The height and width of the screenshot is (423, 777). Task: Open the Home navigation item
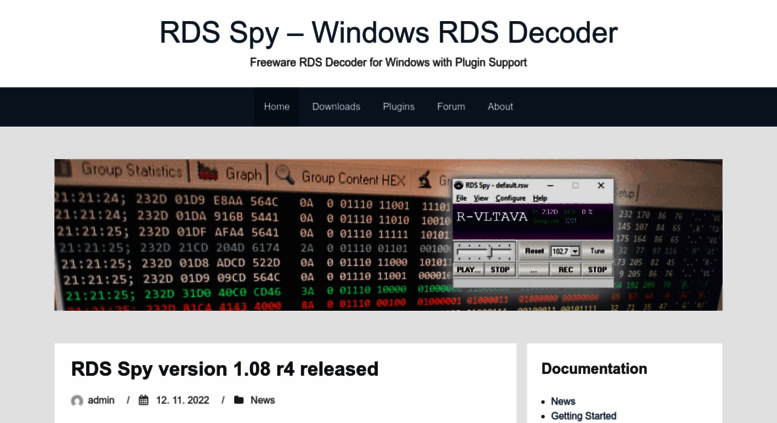tap(277, 106)
